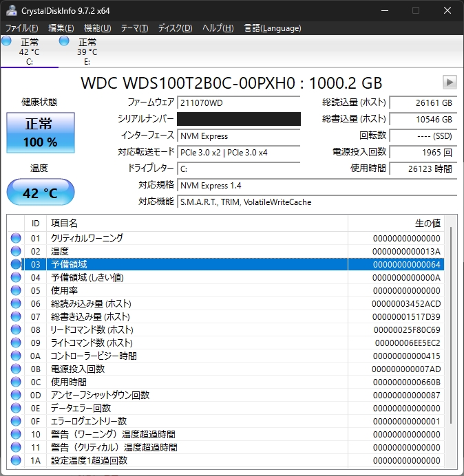This screenshot has width=464, height=476.
Task: Click the next disk arrow button
Action: click(450, 82)
